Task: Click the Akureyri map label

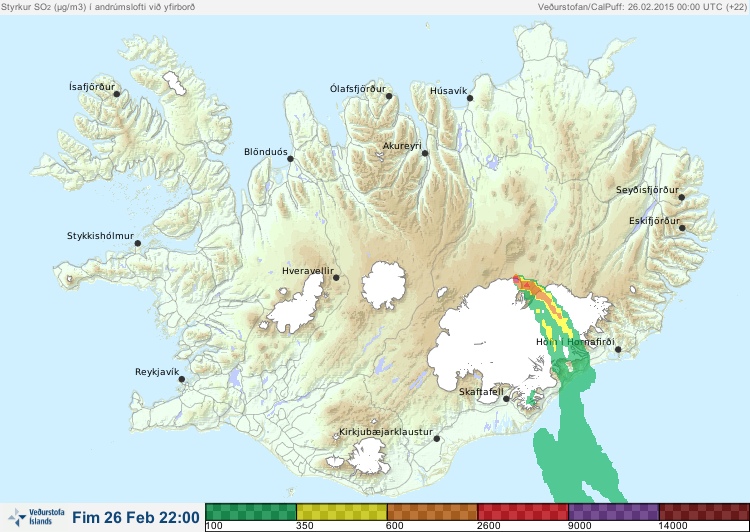Action: click(402, 146)
